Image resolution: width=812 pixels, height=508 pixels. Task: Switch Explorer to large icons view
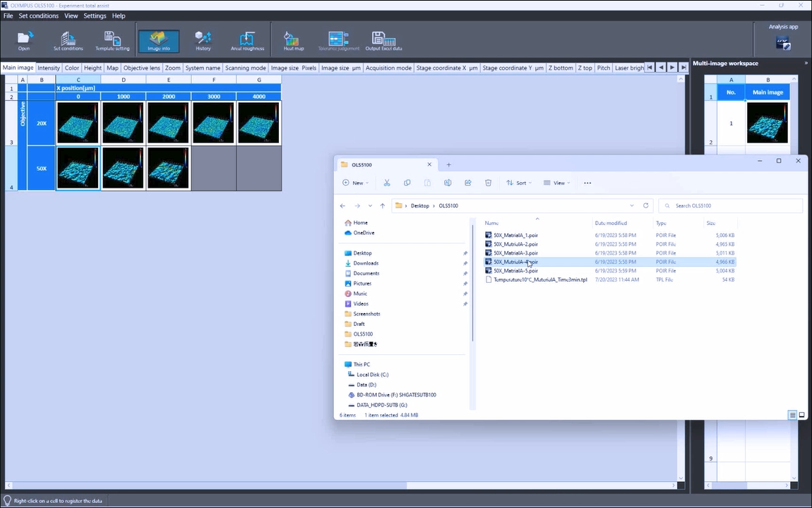(801, 415)
